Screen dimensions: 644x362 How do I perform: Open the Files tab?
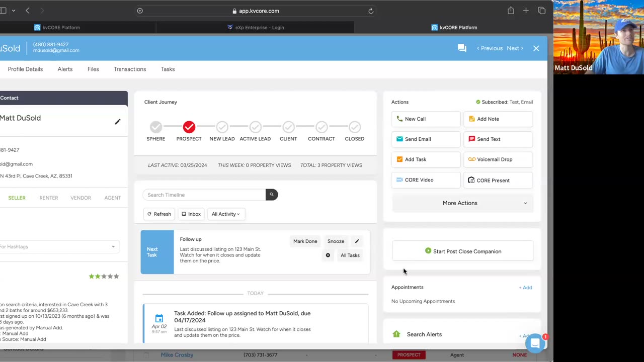point(93,69)
